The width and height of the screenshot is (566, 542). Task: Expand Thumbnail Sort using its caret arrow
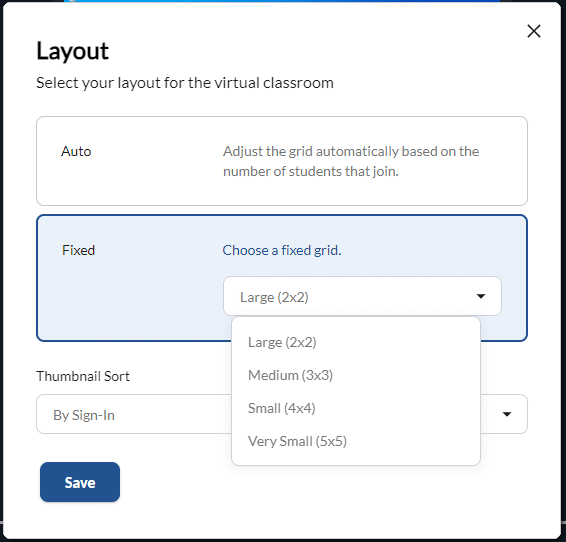[507, 414]
